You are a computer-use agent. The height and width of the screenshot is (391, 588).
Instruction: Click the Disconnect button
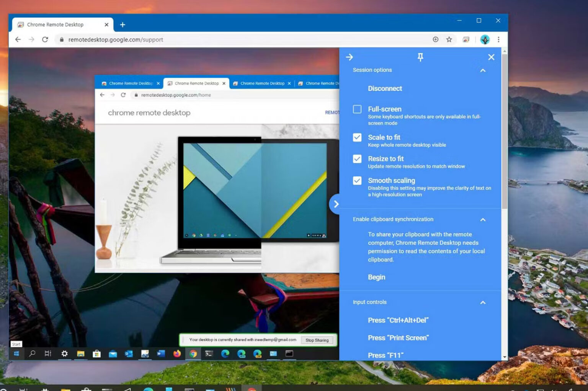tap(385, 88)
